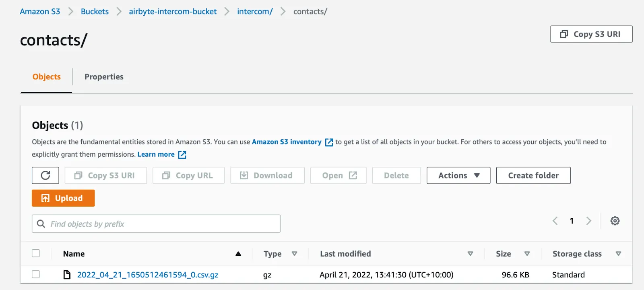This screenshot has height=290, width=644.
Task: Open the Actions dropdown menu
Action: (x=458, y=175)
